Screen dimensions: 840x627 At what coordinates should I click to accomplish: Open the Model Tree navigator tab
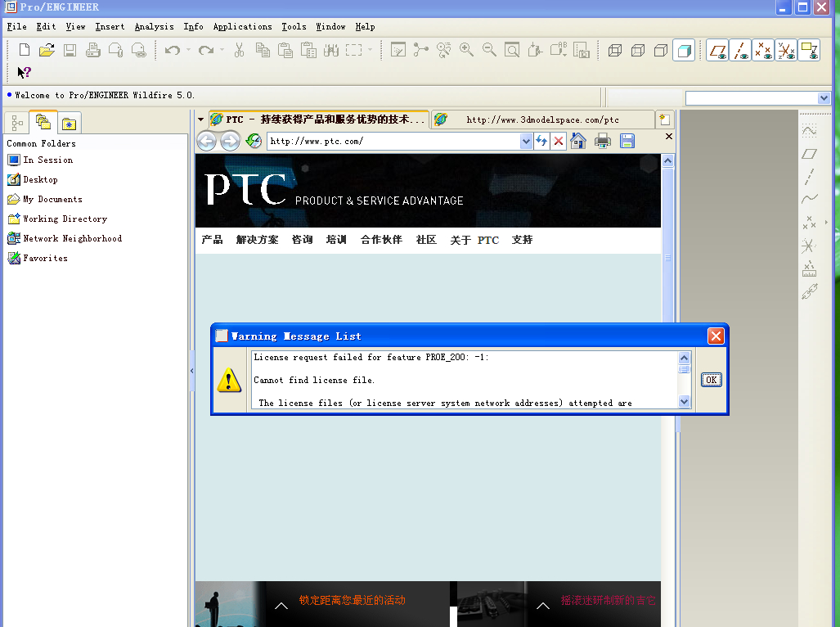pyautogui.click(x=17, y=123)
